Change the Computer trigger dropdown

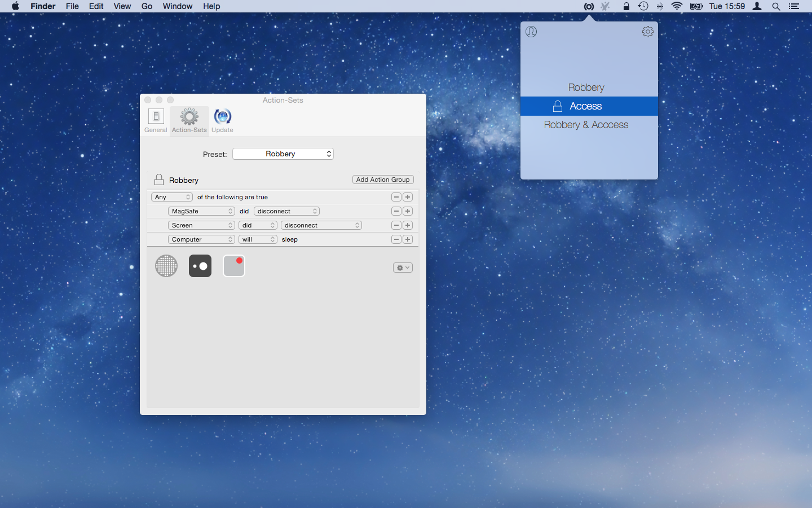pos(201,239)
